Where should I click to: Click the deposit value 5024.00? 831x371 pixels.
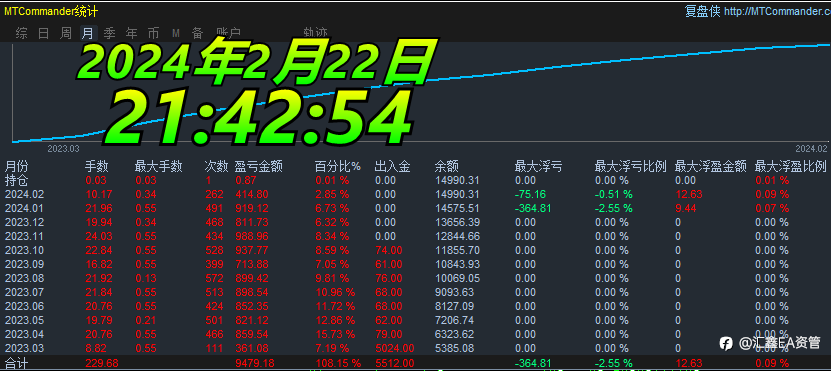[x=394, y=348]
